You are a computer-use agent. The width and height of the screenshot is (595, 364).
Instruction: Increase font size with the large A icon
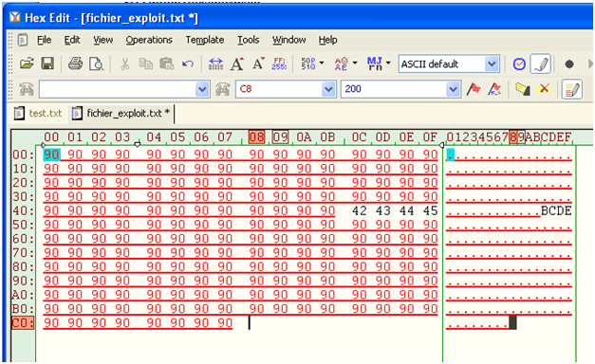[237, 64]
